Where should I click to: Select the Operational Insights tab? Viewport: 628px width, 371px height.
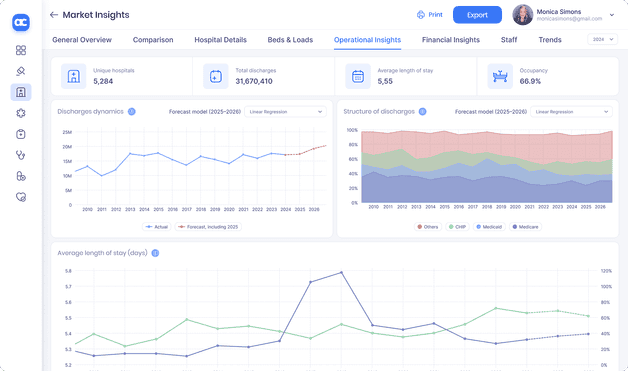(367, 40)
